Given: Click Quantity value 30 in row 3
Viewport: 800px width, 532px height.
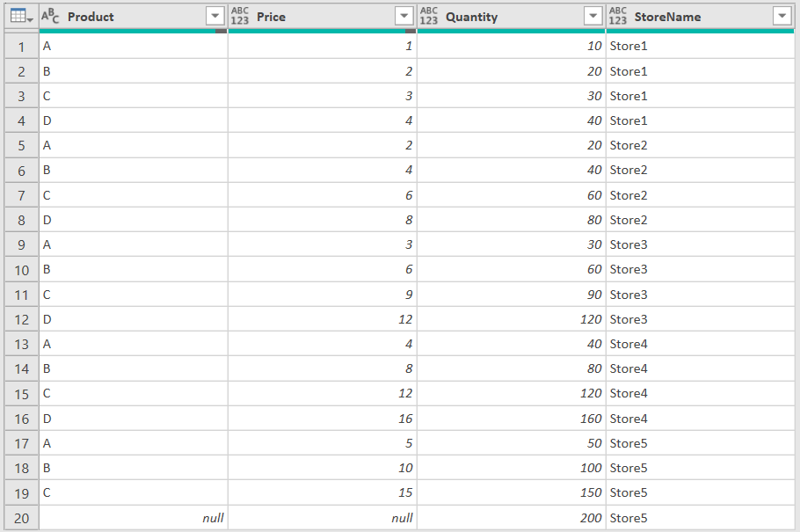Looking at the screenshot, I should click(x=512, y=96).
